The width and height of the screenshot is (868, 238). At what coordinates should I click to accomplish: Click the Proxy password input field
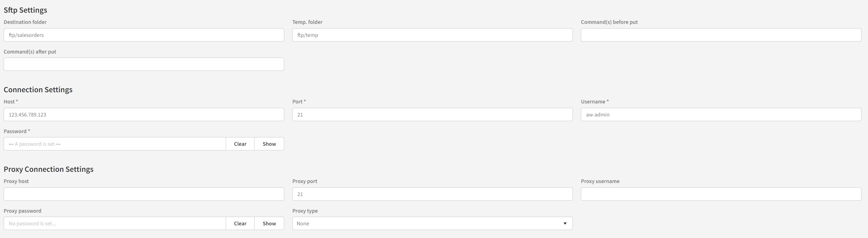pos(115,224)
